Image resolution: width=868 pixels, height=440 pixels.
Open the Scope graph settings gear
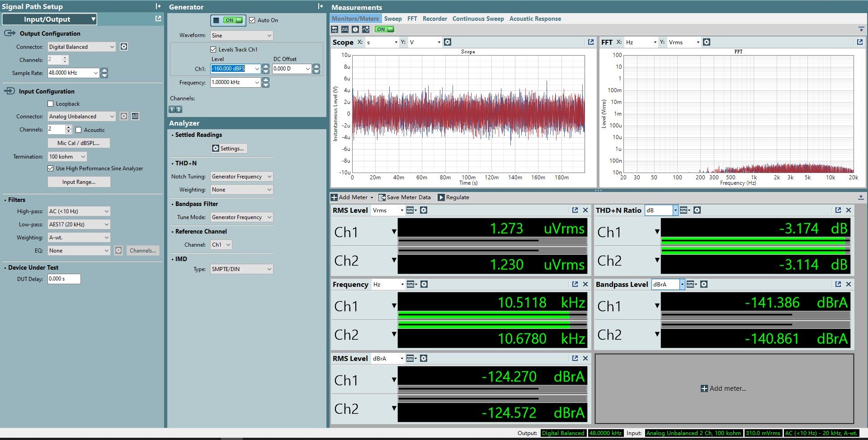click(x=448, y=42)
